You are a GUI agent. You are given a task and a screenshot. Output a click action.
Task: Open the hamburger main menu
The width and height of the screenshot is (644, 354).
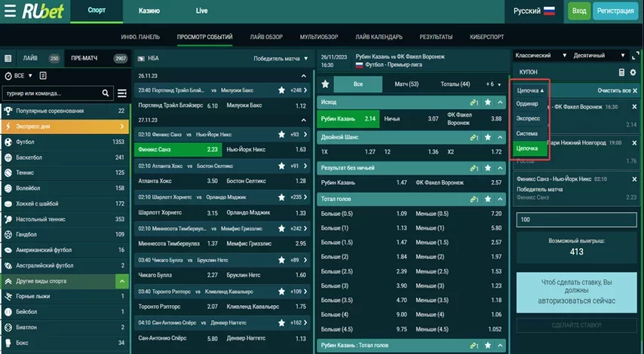11,11
